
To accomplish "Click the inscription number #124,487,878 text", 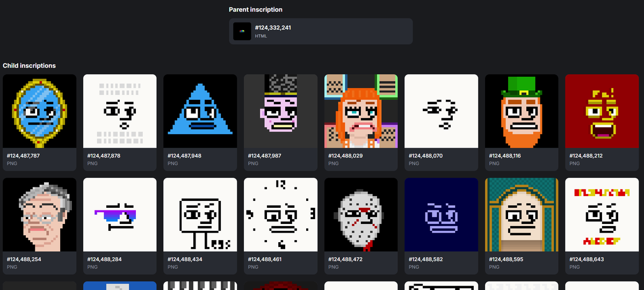I will click(x=104, y=156).
